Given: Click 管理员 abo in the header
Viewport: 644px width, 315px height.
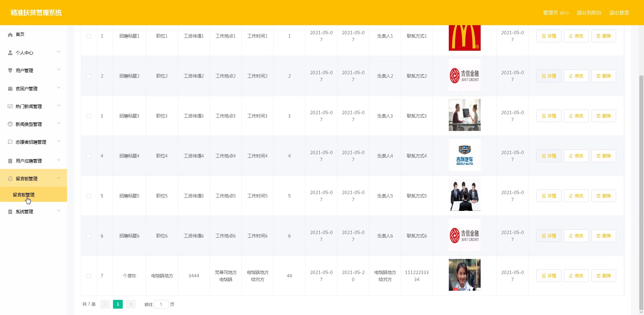Looking at the screenshot, I should point(556,13).
